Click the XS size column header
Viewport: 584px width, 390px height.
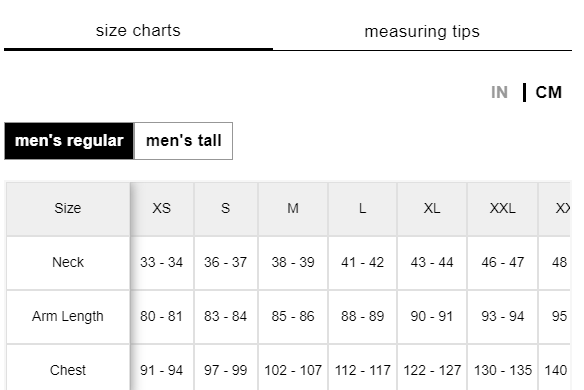(x=162, y=208)
